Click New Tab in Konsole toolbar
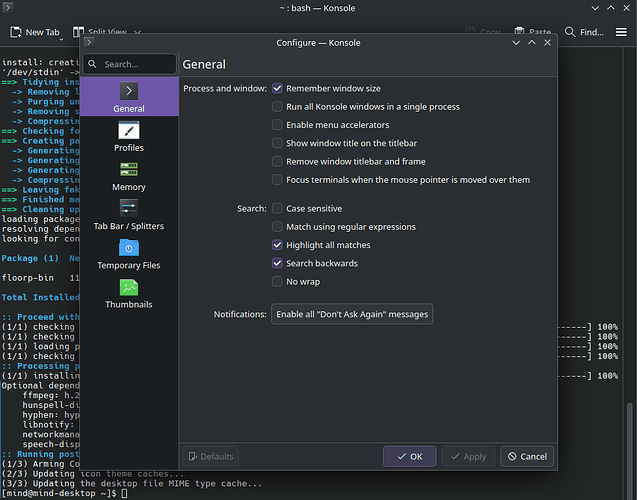637x500 pixels. [x=34, y=32]
